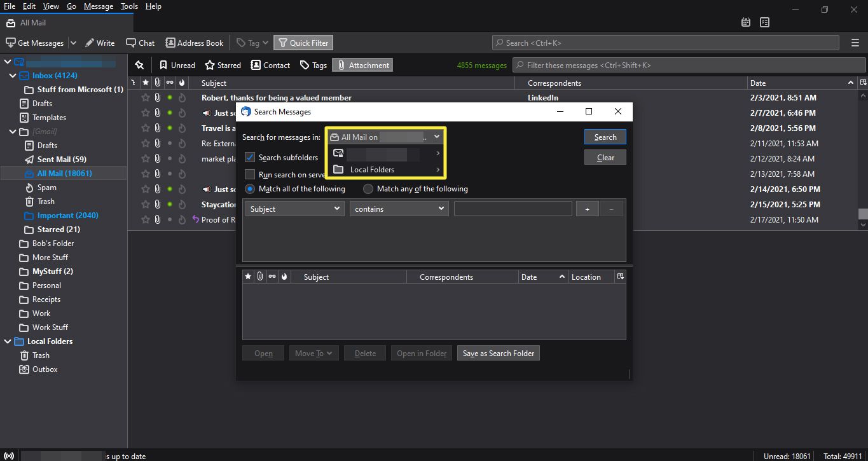The image size is (868, 461).
Task: Open the calendar icon in the tab bar
Action: pyautogui.click(x=746, y=22)
